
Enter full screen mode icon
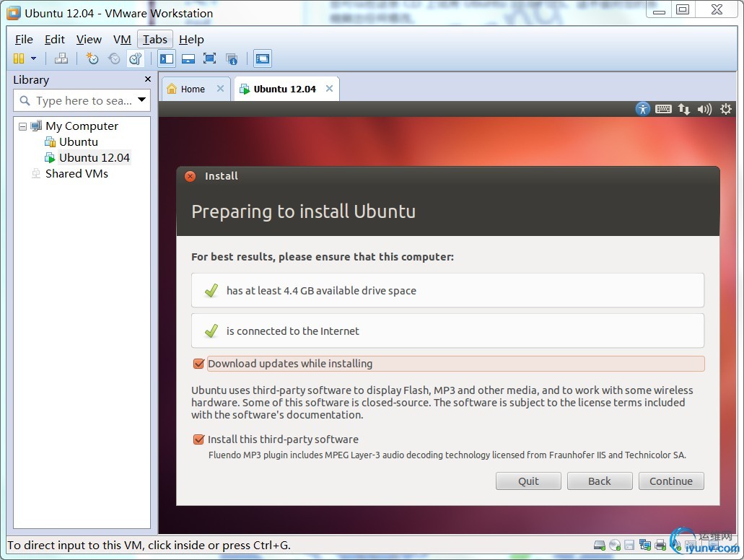tap(209, 58)
